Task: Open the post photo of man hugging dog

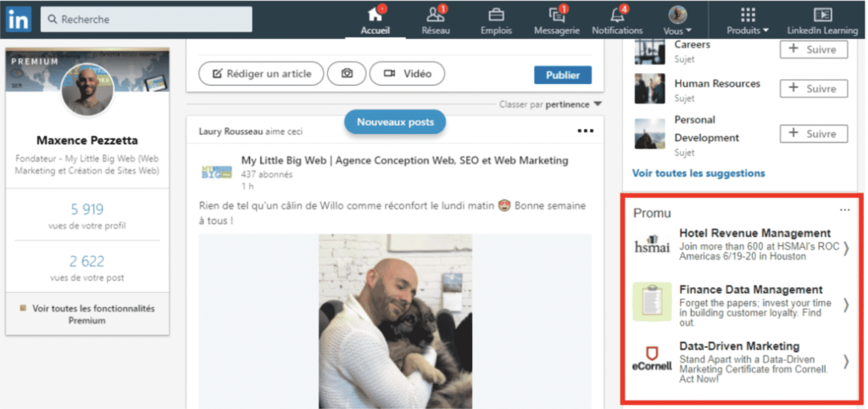Action: point(395,322)
